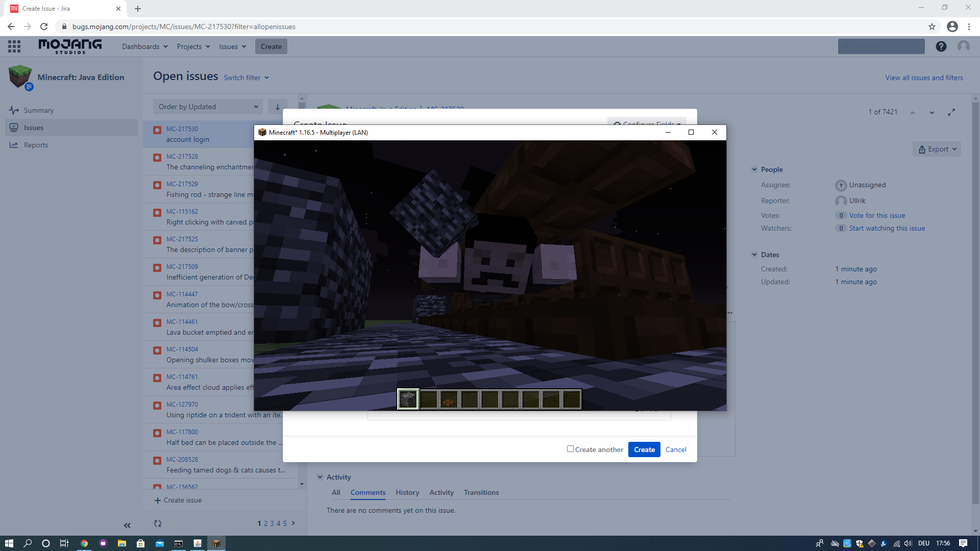Screen dimensions: 980x551
Task: Switch to the History tab
Action: (407, 492)
